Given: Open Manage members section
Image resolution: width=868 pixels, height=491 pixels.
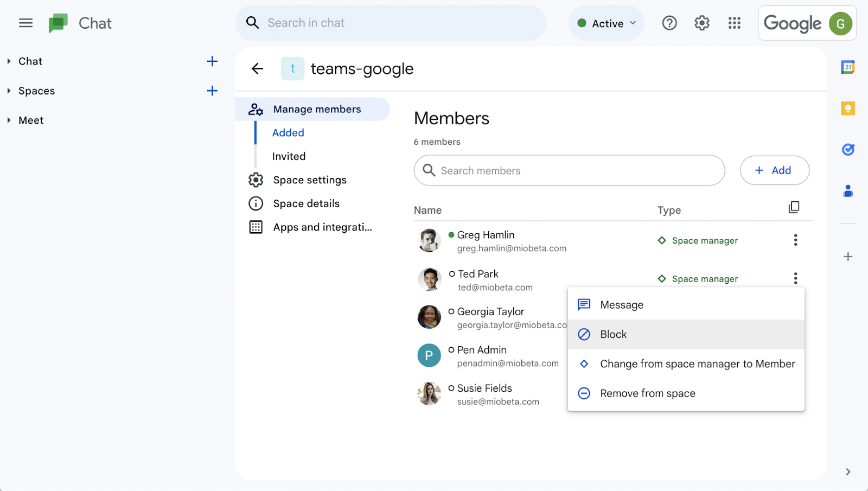Looking at the screenshot, I should [312, 109].
